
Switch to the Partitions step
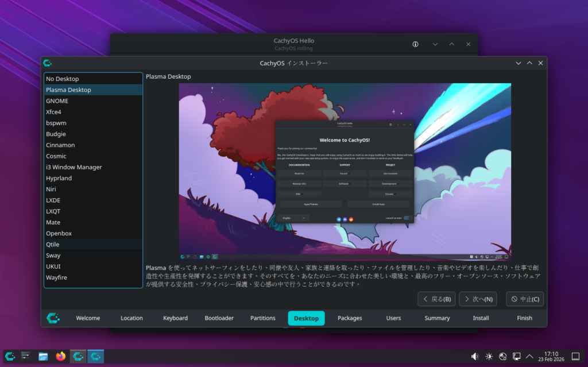pos(263,318)
